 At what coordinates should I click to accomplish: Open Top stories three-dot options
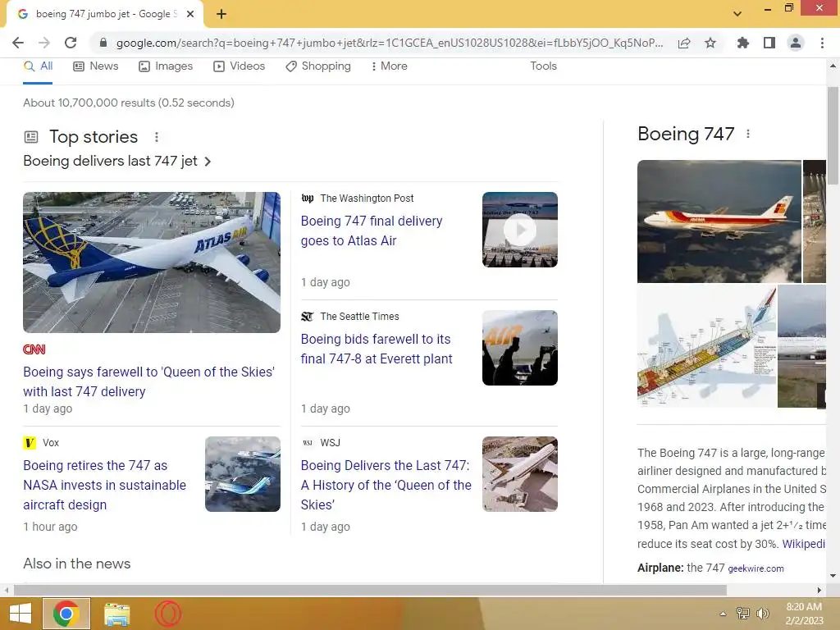tap(157, 137)
